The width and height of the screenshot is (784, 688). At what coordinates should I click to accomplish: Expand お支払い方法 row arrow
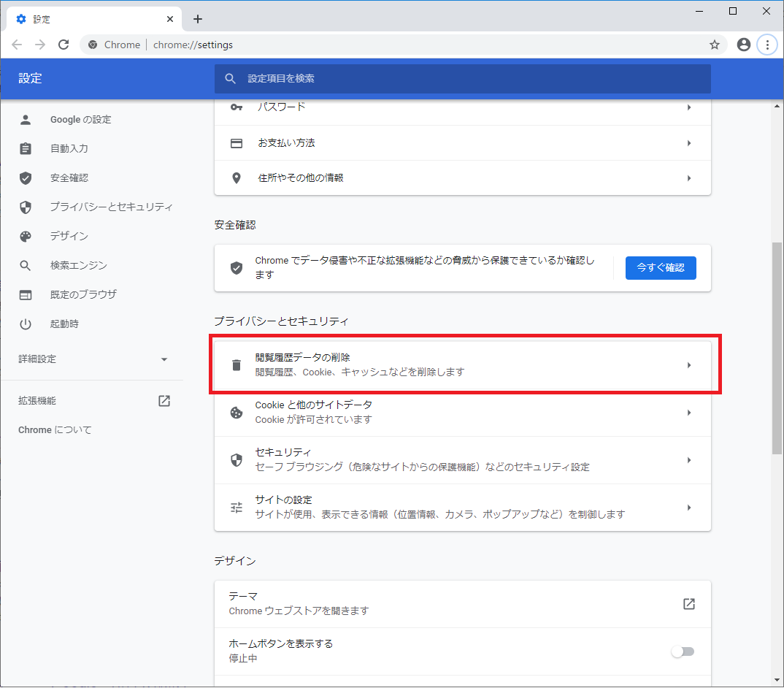(689, 143)
